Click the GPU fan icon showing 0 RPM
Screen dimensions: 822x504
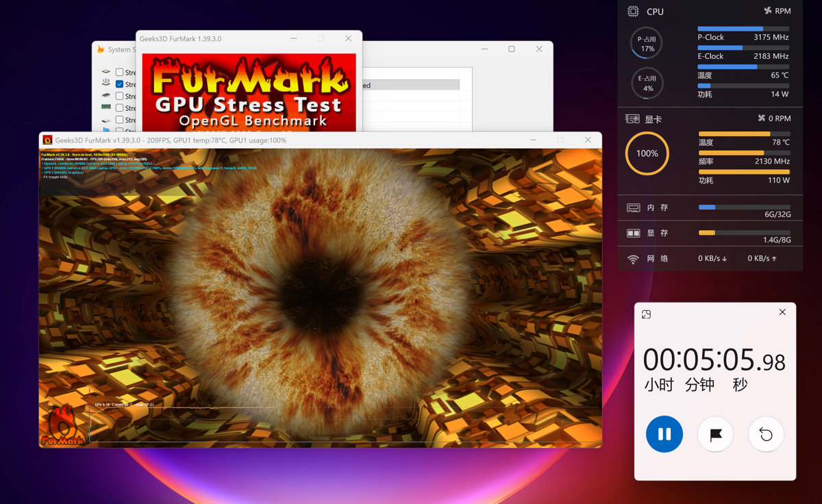tap(761, 118)
